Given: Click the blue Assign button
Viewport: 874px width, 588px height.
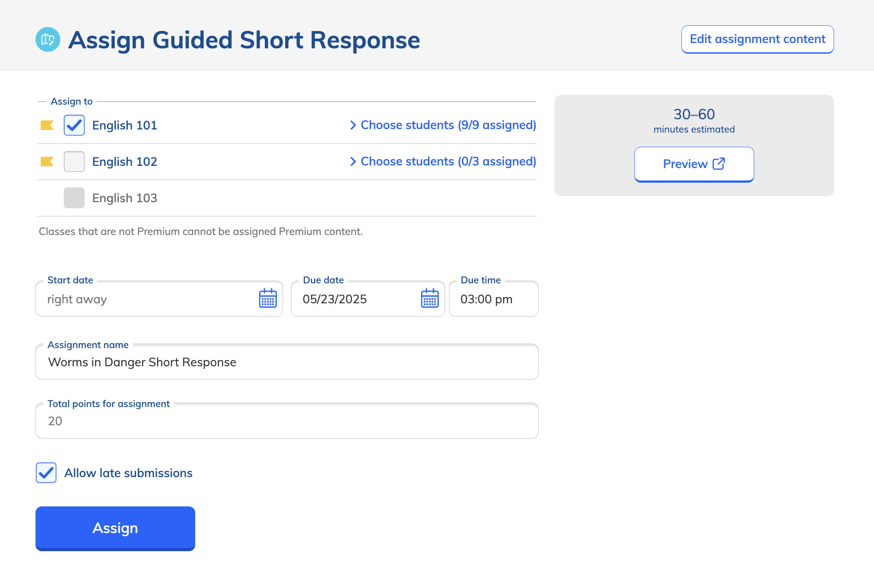Looking at the screenshot, I should [115, 528].
